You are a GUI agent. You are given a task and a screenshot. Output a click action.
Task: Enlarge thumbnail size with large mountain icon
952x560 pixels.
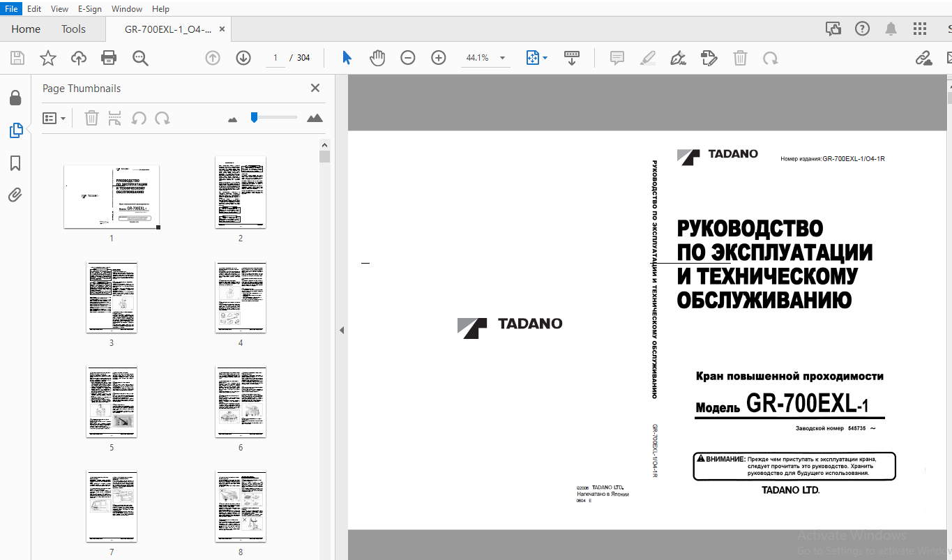(x=315, y=118)
